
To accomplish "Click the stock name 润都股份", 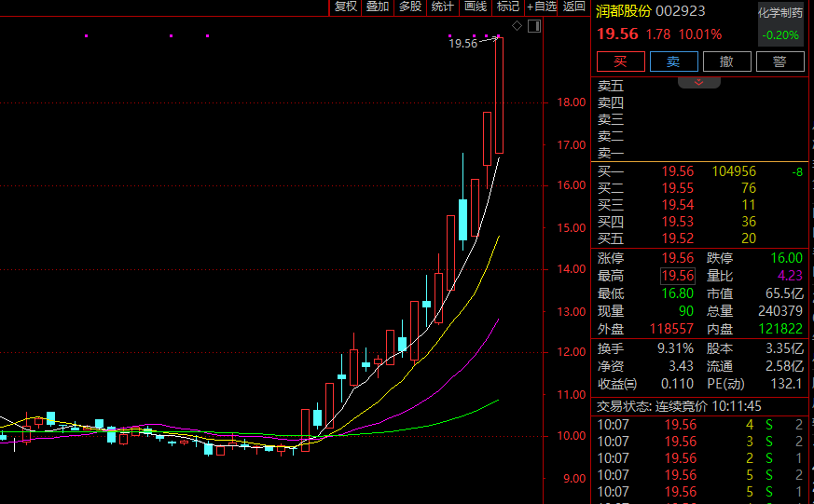I will click(x=624, y=11).
